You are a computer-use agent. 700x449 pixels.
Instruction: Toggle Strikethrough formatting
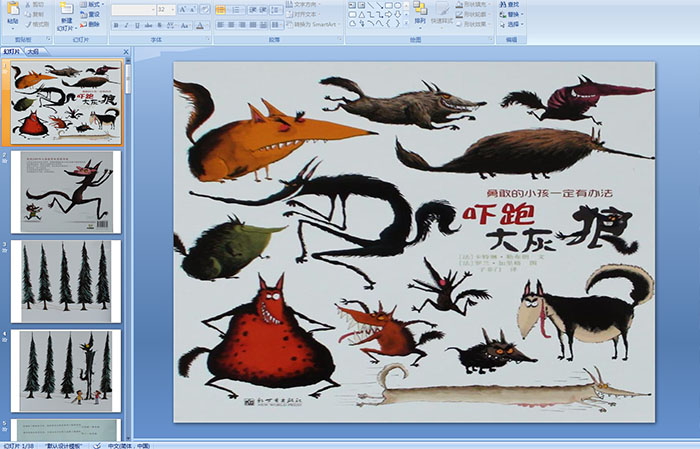(x=148, y=25)
